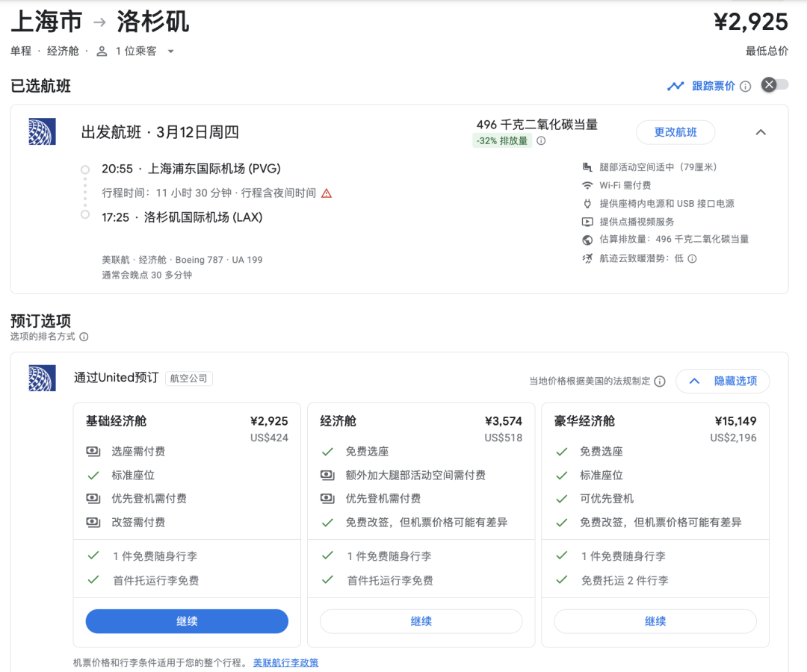Click info icon next to 航迹云致暖潜势
This screenshot has width=807, height=672.
(692, 259)
